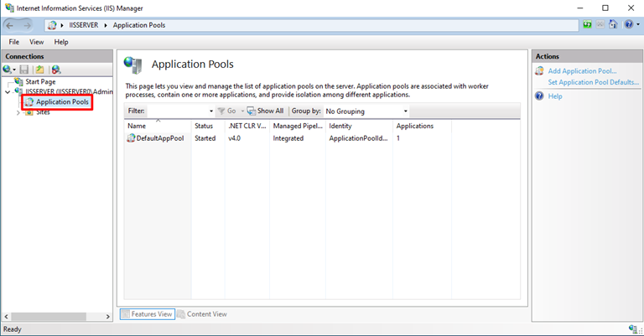Click Application Pools in address bar
This screenshot has width=644, height=336.
139,25
